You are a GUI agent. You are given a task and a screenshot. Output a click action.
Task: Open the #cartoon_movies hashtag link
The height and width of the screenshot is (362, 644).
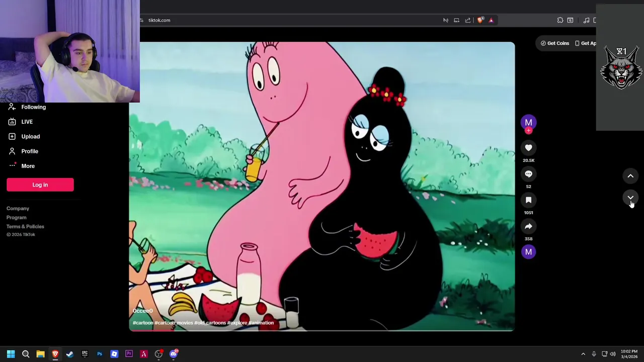[174, 323]
